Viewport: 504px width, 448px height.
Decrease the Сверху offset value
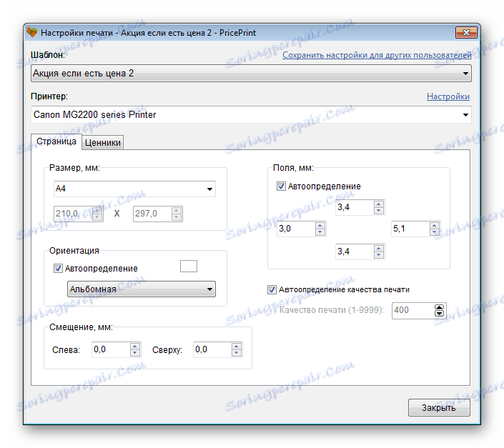(x=237, y=353)
